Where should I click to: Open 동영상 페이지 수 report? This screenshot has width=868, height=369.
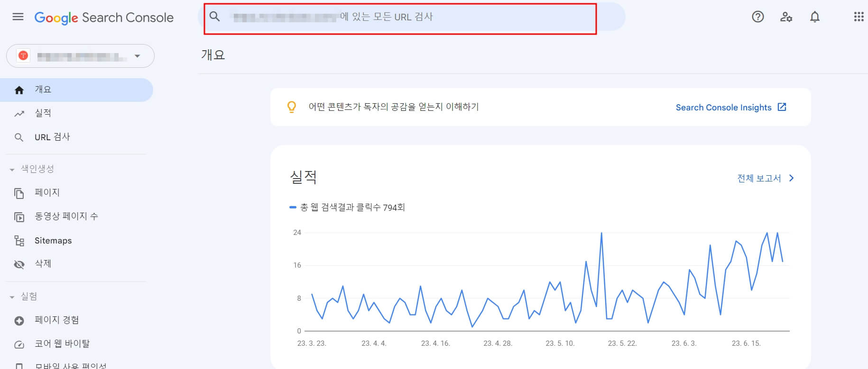(76, 216)
